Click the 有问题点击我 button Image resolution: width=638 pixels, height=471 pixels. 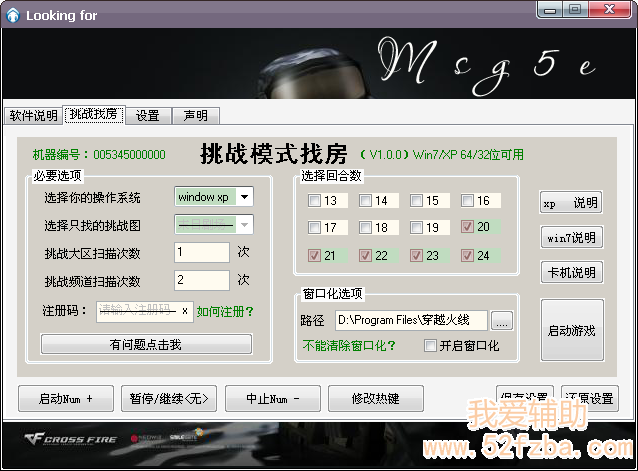pyautogui.click(x=146, y=345)
